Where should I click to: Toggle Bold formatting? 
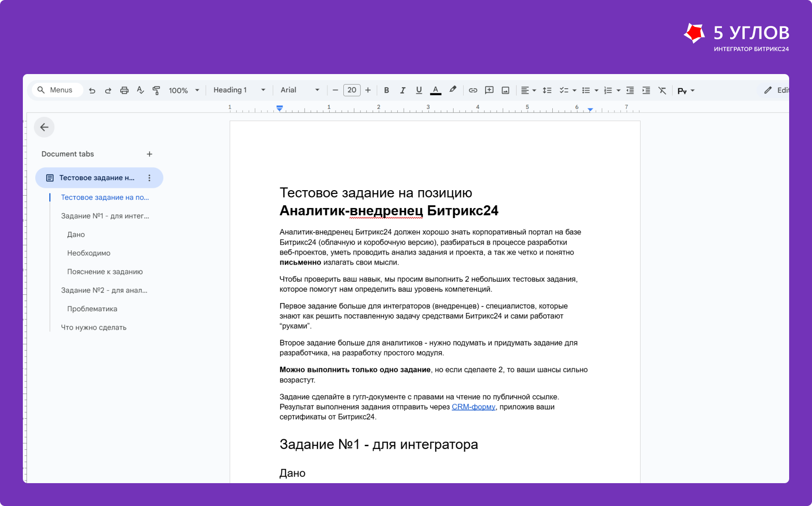point(386,91)
